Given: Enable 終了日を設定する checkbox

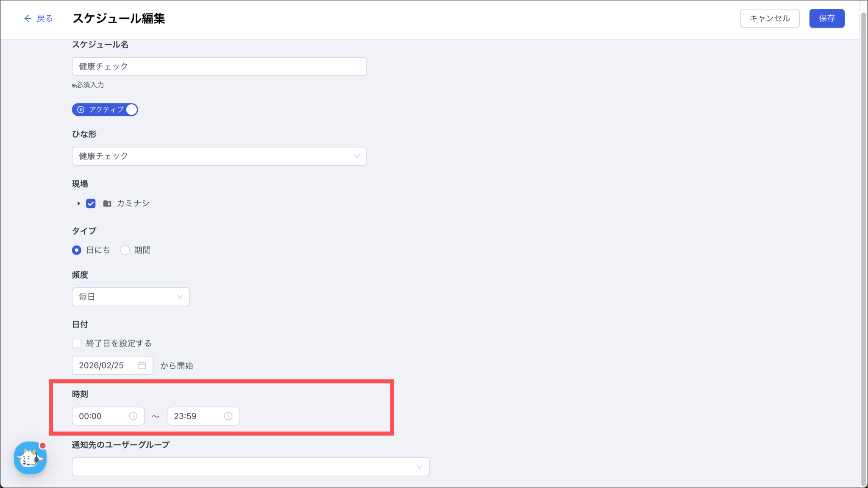Looking at the screenshot, I should click(x=77, y=343).
